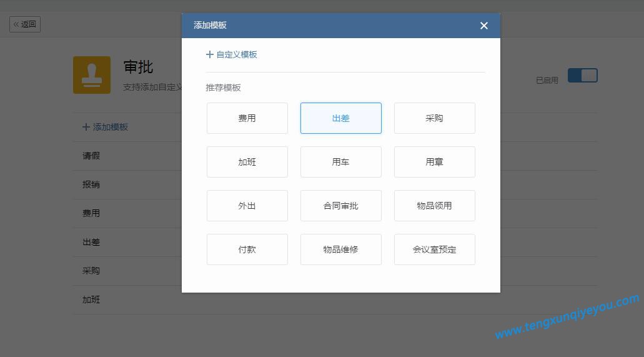644x357 pixels.
Task: Click the 推荐模板 section label
Action: (x=223, y=88)
